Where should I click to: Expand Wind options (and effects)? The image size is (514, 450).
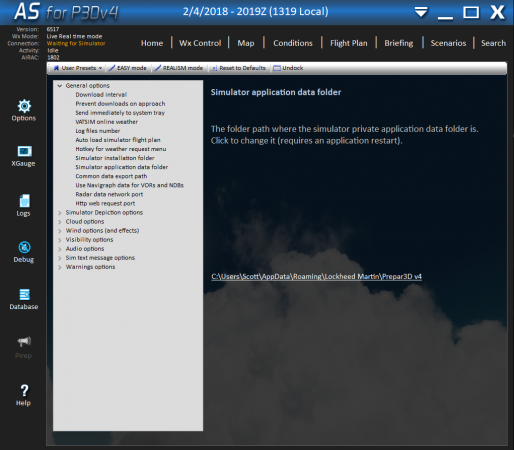60,231
